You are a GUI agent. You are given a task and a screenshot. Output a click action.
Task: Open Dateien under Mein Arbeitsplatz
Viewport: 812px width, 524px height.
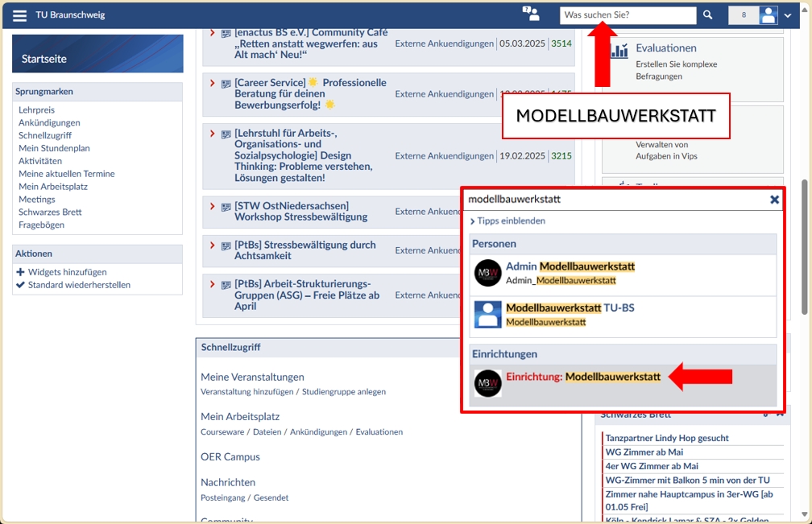pos(267,432)
